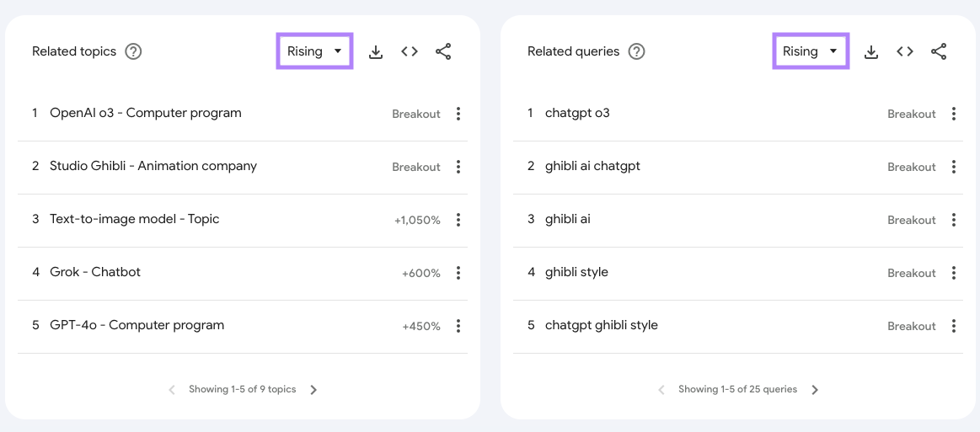Screen dimensions: 980x432
Task: Open help tooltip for Related topics
Action: point(133,51)
